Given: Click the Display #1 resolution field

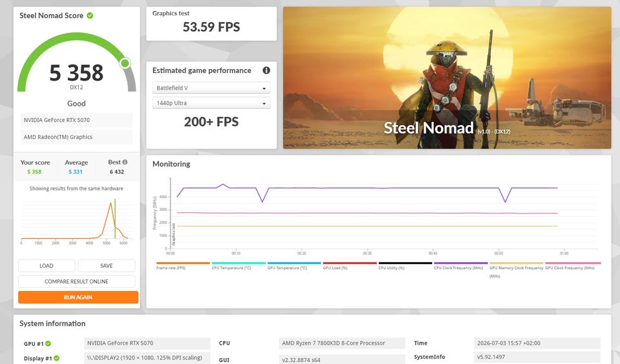Looking at the screenshot, I should point(147,358).
